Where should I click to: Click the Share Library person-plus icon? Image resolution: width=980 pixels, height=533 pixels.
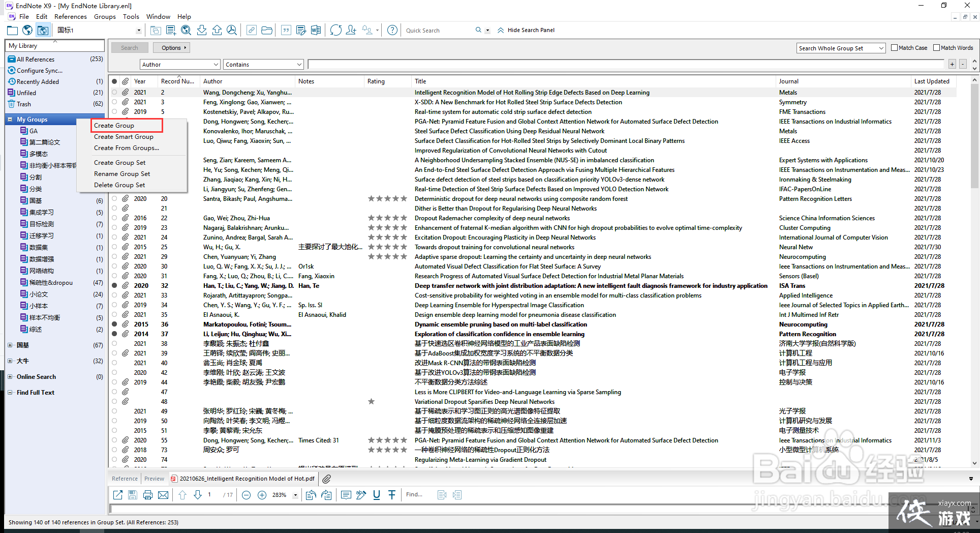click(351, 31)
